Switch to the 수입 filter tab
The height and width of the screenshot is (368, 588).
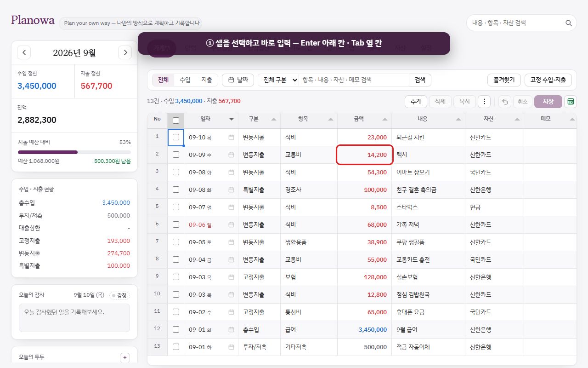tap(185, 80)
